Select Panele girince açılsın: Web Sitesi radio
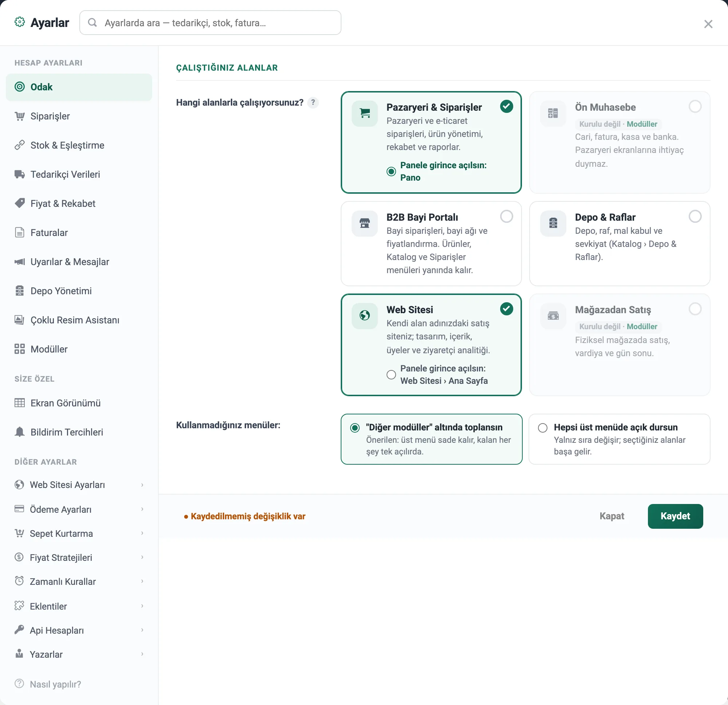The image size is (728, 705). [391, 375]
